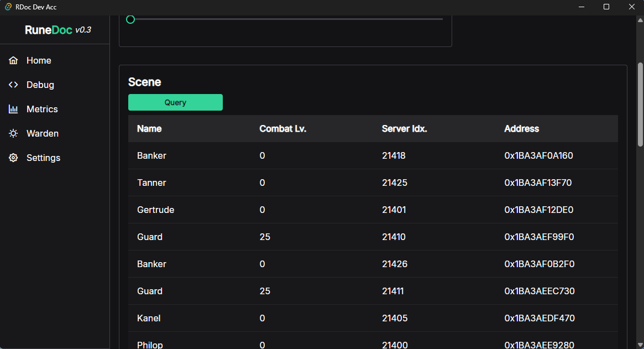Image resolution: width=644 pixels, height=349 pixels.
Task: Maximize the RDoc window
Action: 606,7
